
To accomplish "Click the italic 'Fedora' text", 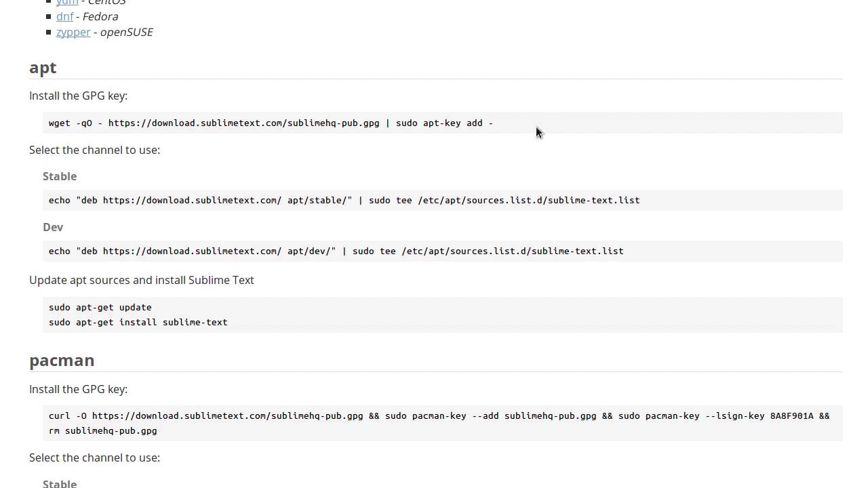I will point(100,16).
